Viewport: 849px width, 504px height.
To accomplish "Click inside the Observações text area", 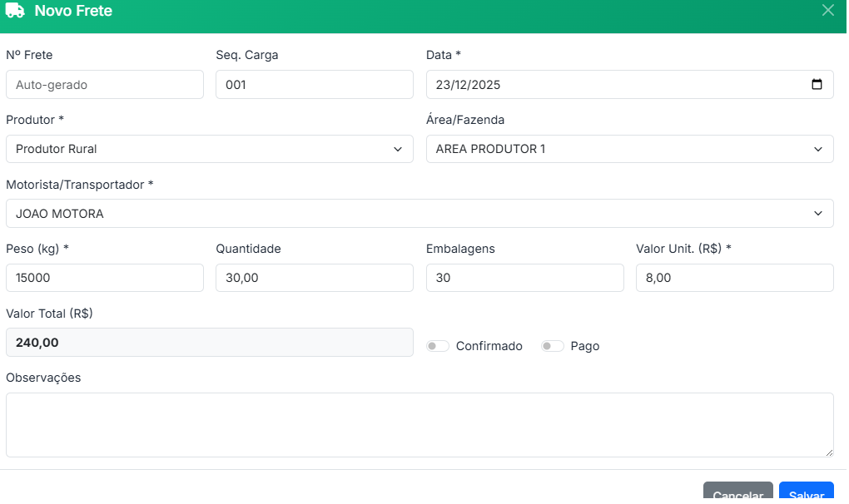I will (x=420, y=424).
